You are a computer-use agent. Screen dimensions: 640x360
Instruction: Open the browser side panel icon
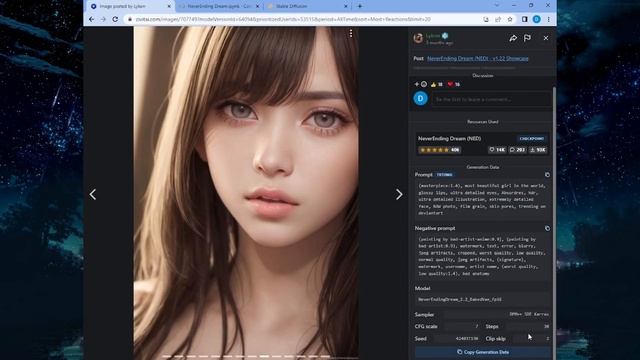[524, 19]
